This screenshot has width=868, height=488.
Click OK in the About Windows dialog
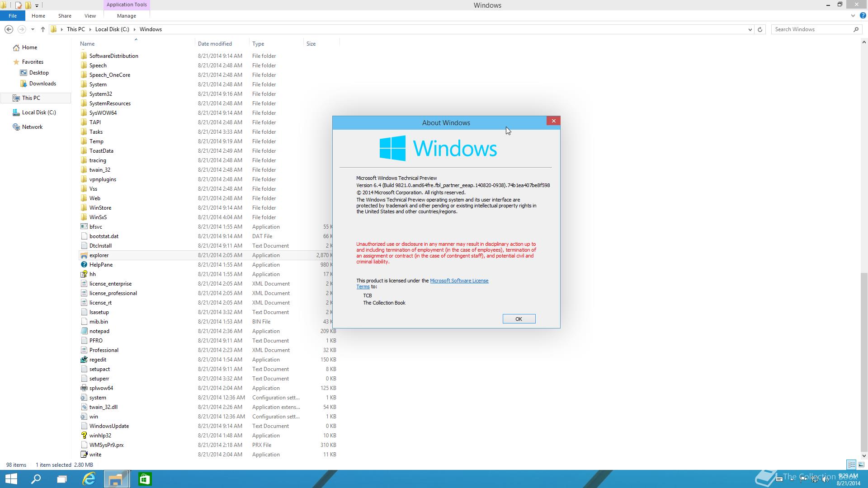point(519,319)
